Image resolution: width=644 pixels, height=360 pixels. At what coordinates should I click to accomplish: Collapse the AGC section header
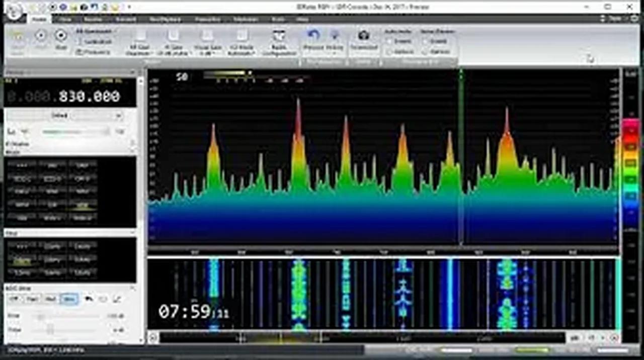[132, 288]
